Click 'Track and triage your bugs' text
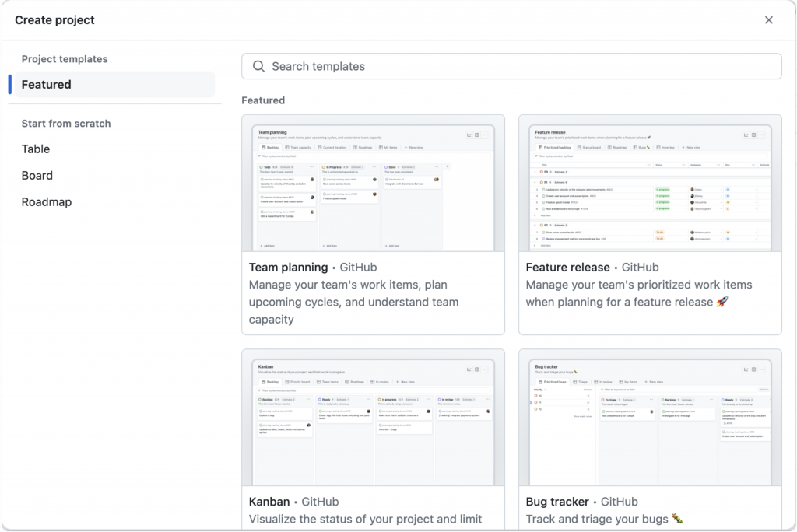Image resolution: width=797 pixels, height=532 pixels. click(x=597, y=519)
